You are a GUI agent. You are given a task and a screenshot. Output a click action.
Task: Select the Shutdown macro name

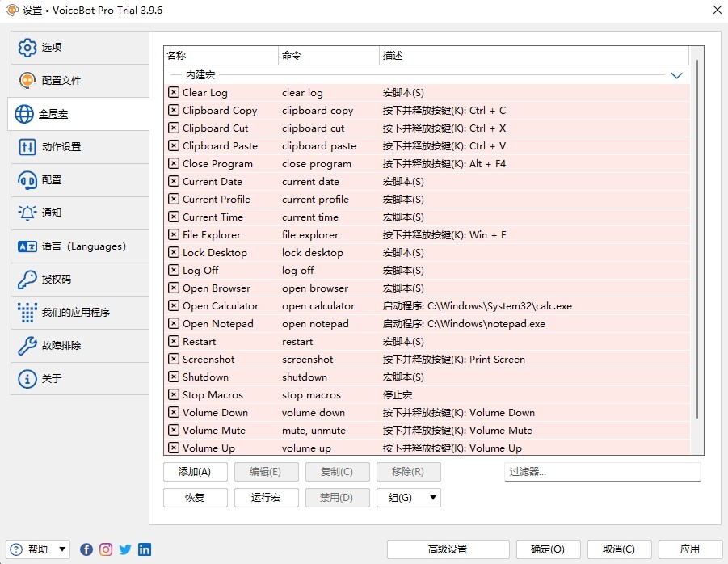click(205, 377)
